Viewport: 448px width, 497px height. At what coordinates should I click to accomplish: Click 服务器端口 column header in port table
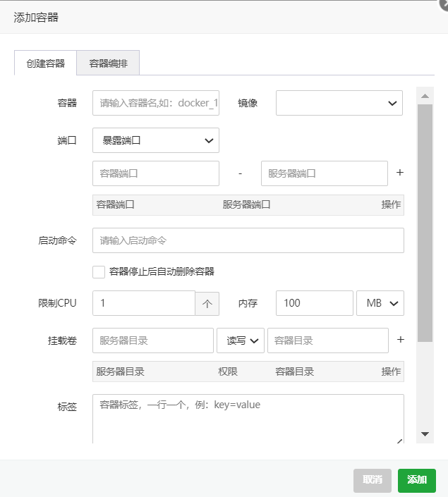(246, 204)
